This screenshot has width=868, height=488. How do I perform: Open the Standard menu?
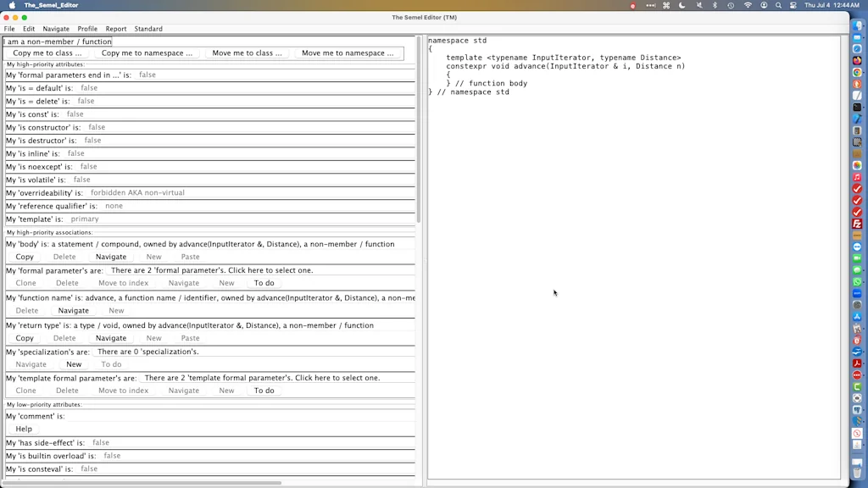148,28
